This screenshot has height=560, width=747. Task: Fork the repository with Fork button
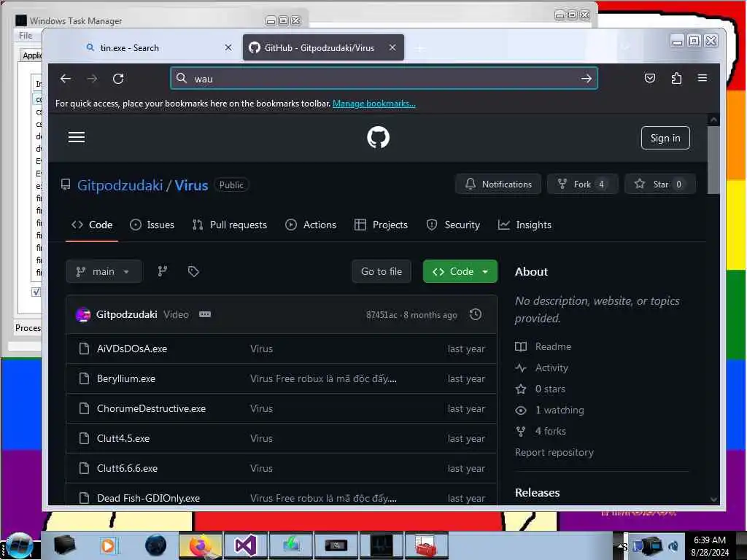[x=583, y=184]
